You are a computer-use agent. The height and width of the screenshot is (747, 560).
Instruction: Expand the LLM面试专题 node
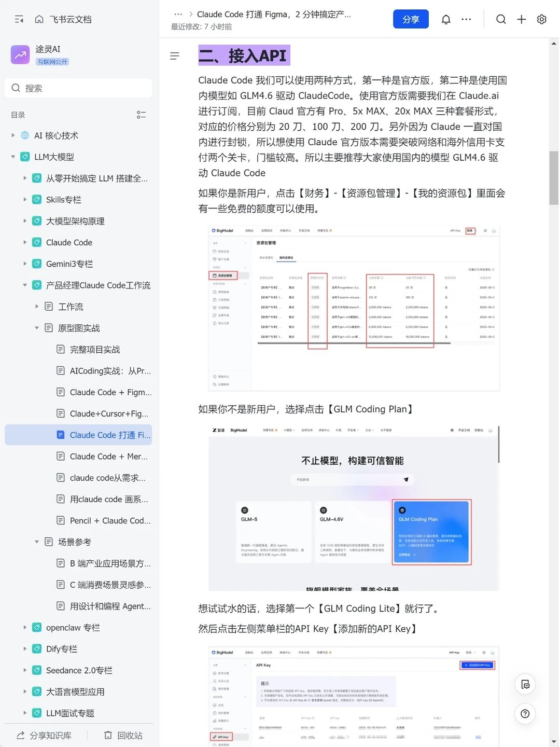point(25,713)
